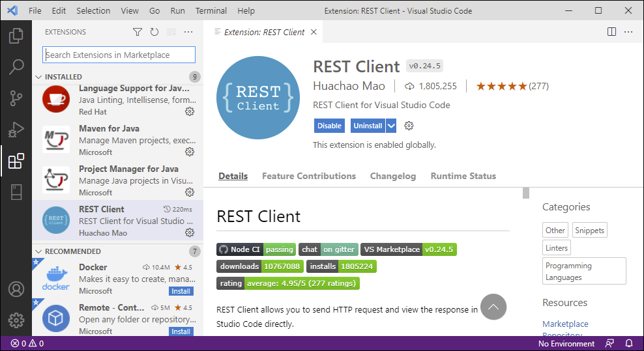Open the Terminal menu
Screen dimensions: 644x351
pyautogui.click(x=211, y=10)
